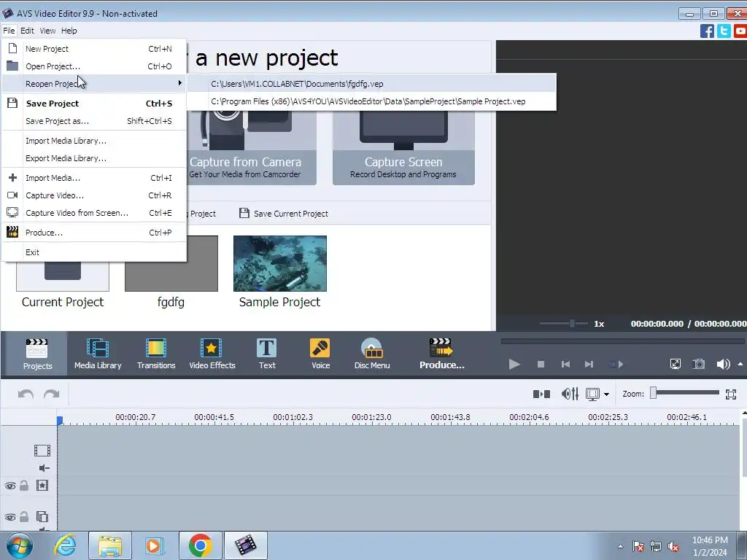Click the video effects track star icon
Viewport: 747px width, 560px height.
click(42, 486)
